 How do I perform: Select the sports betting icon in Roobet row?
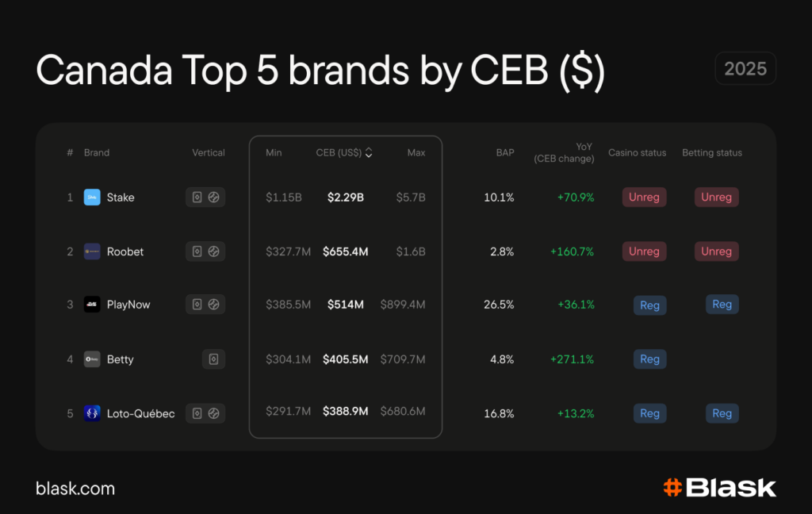point(214,251)
